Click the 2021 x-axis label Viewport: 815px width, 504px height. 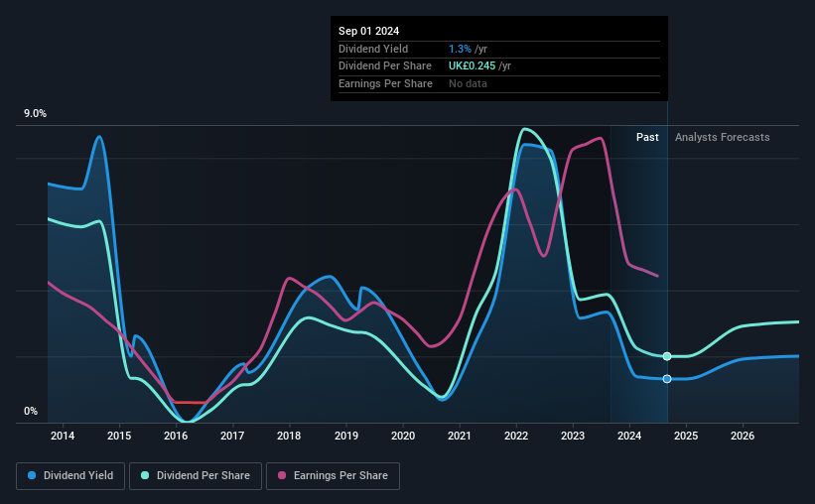[x=460, y=436]
